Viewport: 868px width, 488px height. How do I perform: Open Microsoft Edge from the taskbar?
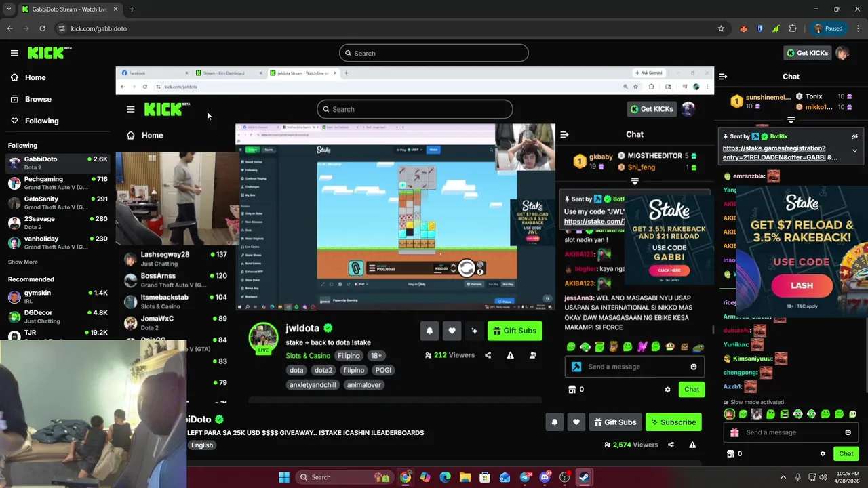[x=445, y=477]
